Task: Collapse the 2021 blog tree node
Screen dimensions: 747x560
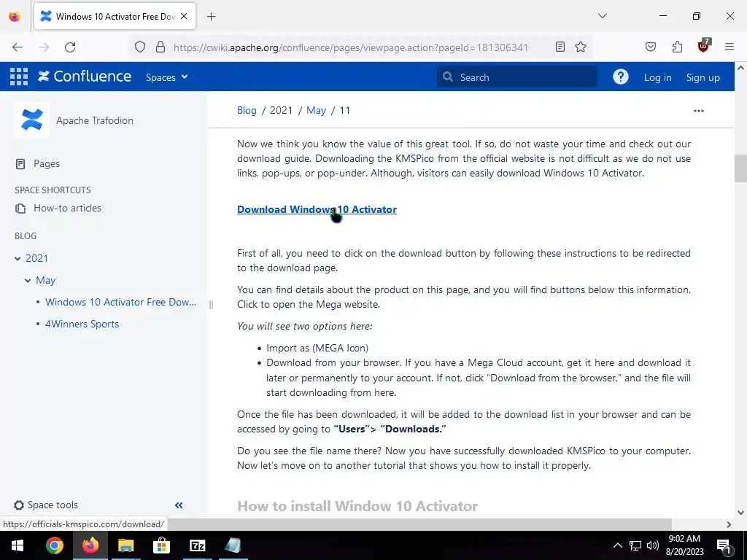Action: click(18, 259)
